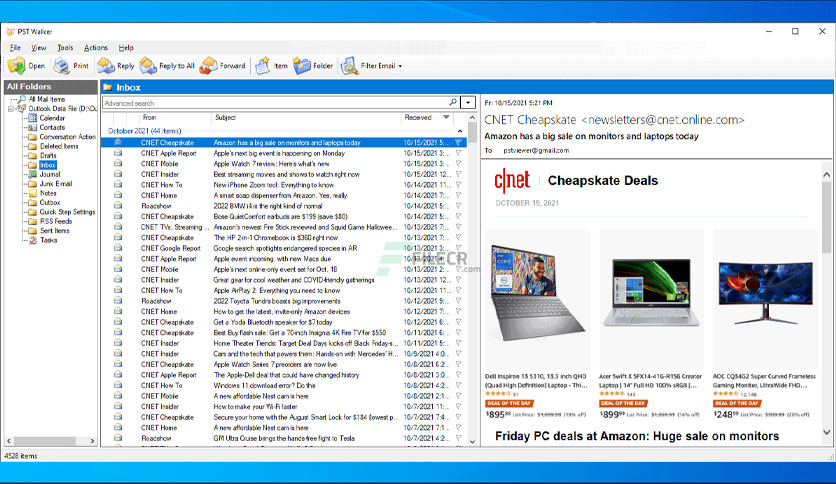Select All Mail Items in folder tree
The width and height of the screenshot is (836, 484).
click(x=46, y=99)
